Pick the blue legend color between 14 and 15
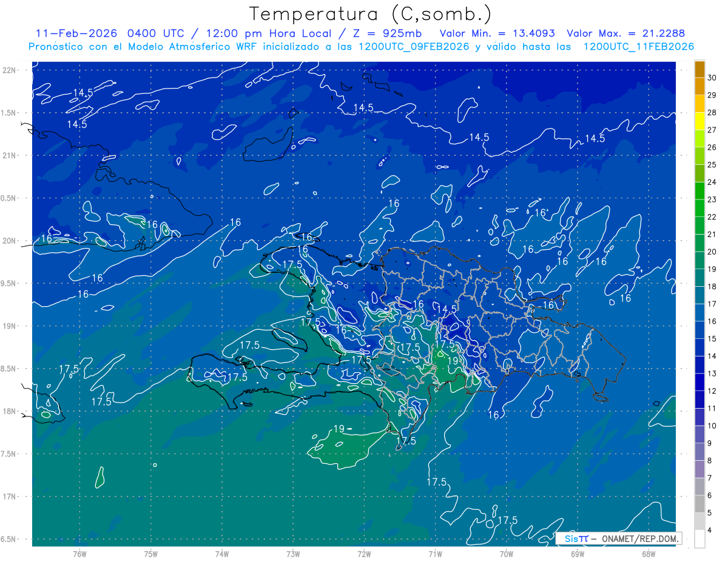 699,348
